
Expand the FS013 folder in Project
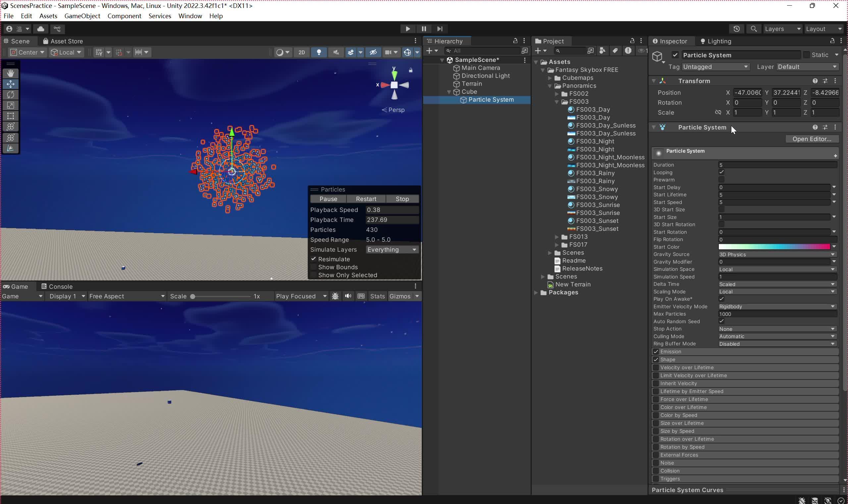[x=556, y=237]
